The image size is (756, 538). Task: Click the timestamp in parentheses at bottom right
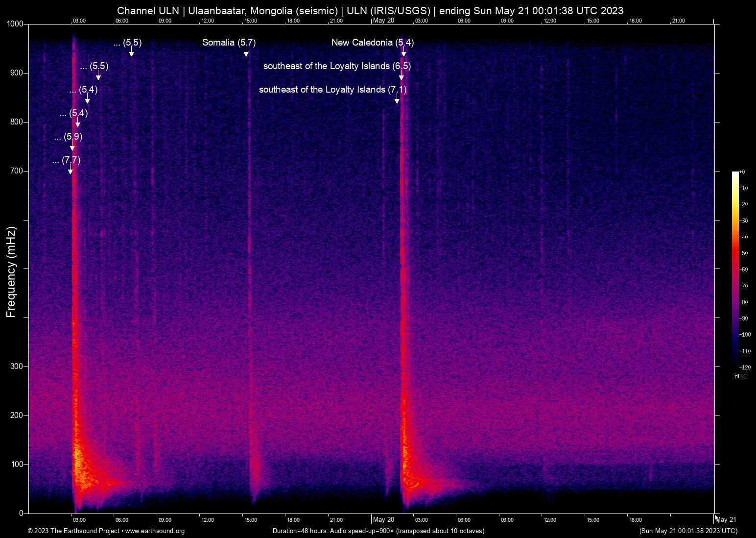(688, 531)
